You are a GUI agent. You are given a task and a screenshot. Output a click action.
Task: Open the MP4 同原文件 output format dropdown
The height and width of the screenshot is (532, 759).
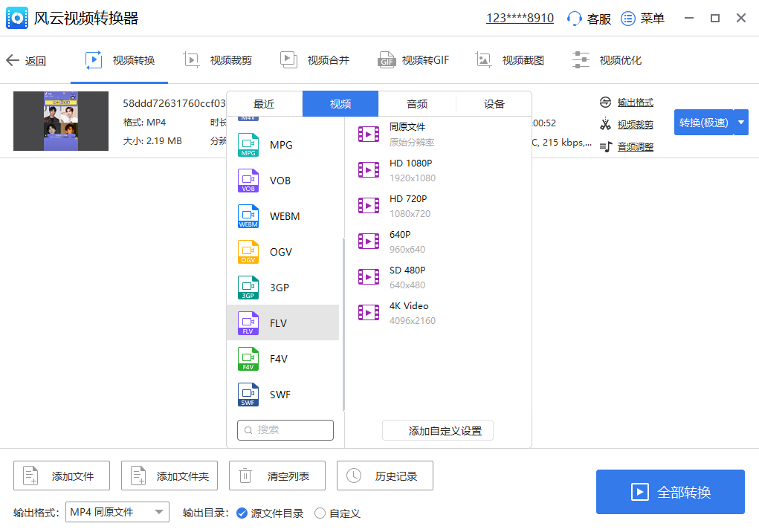[x=117, y=512]
